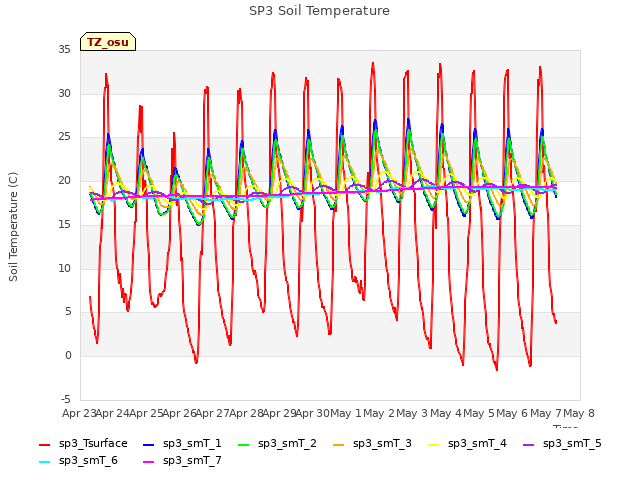This screenshot has width=640, height=480.
Task: Click the Apr 29 x-axis tick label
Action: tap(279, 413)
